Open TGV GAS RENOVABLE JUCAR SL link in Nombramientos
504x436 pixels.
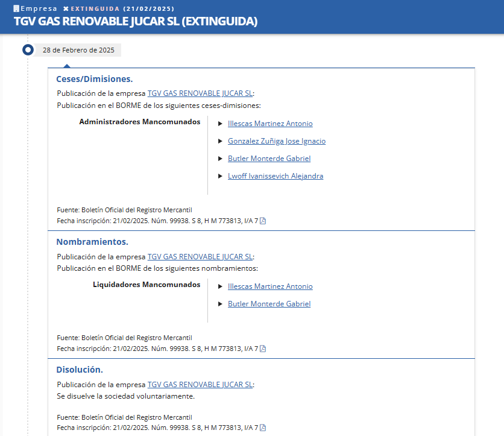200,256
